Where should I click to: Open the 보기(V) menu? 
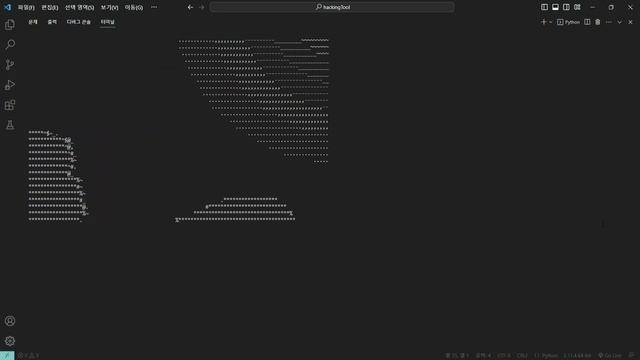pyautogui.click(x=110, y=7)
